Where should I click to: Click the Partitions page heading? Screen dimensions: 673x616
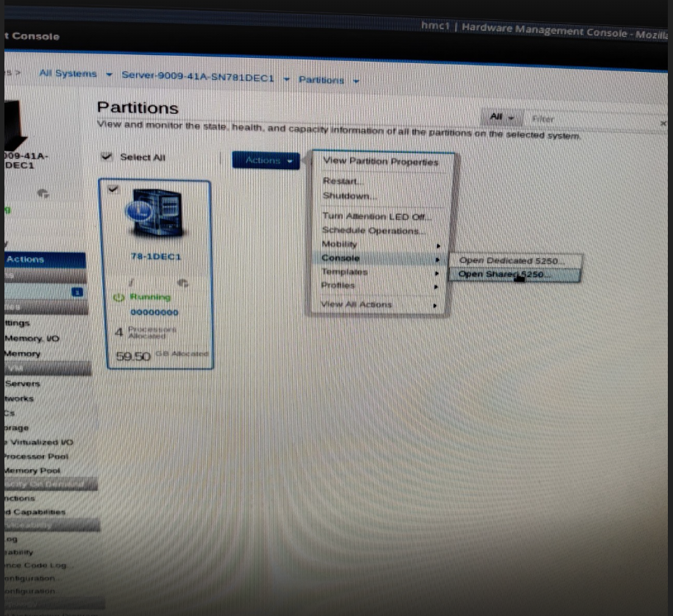138,107
